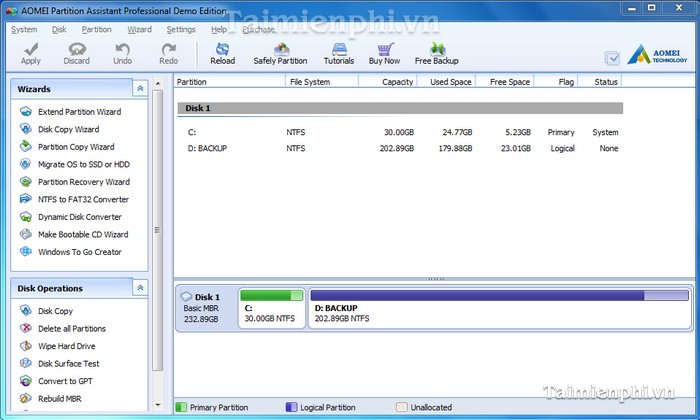The width and height of the screenshot is (700, 420).
Task: Sort by the Free Space column header
Action: click(504, 82)
